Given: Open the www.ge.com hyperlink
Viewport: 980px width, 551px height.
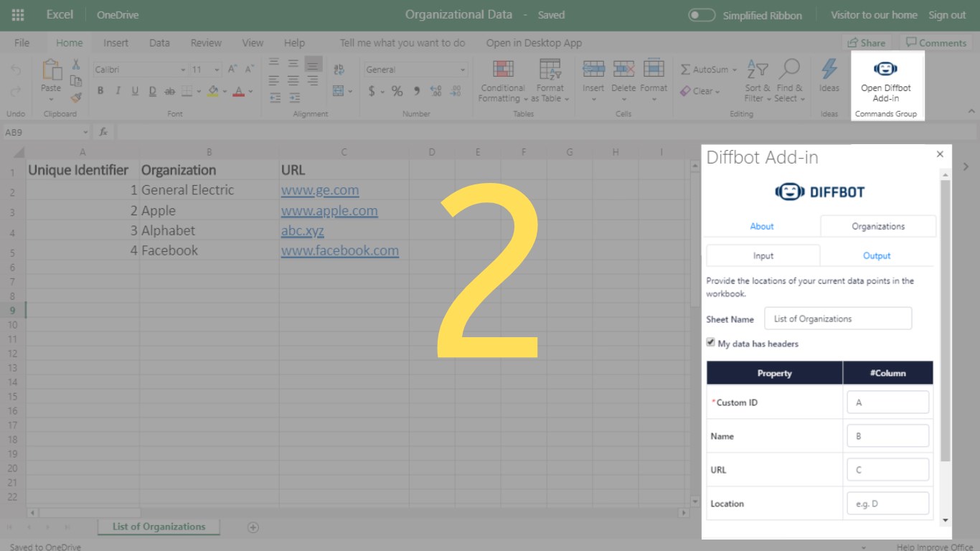Looking at the screenshot, I should (320, 190).
